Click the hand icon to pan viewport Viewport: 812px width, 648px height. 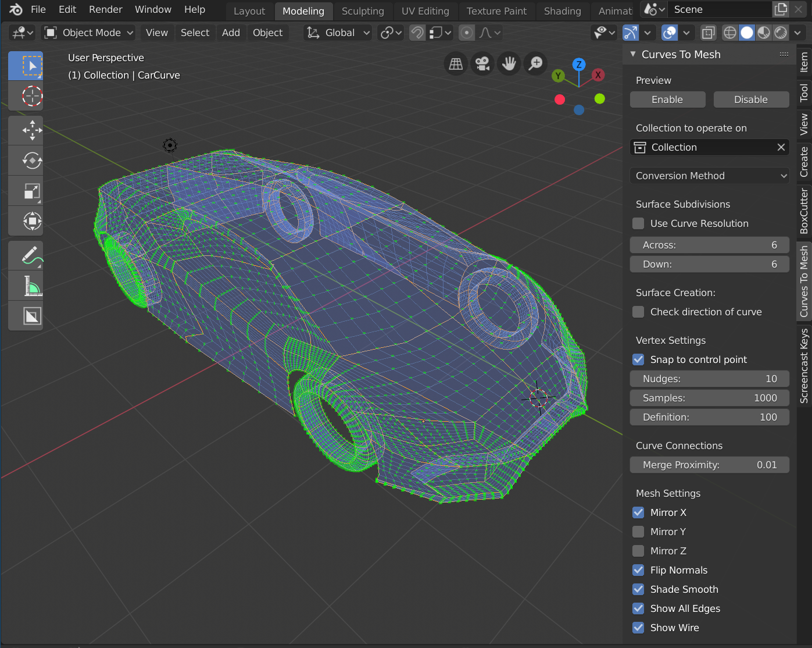(509, 64)
